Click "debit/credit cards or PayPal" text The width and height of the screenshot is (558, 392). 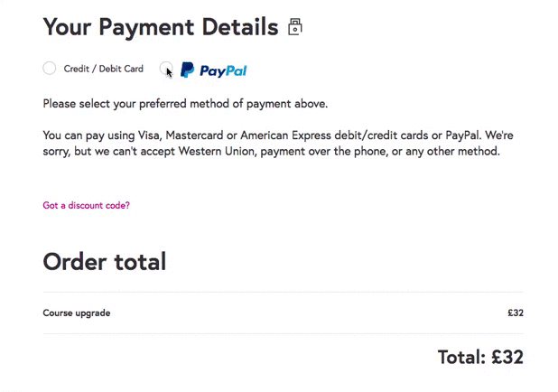tap(402, 135)
